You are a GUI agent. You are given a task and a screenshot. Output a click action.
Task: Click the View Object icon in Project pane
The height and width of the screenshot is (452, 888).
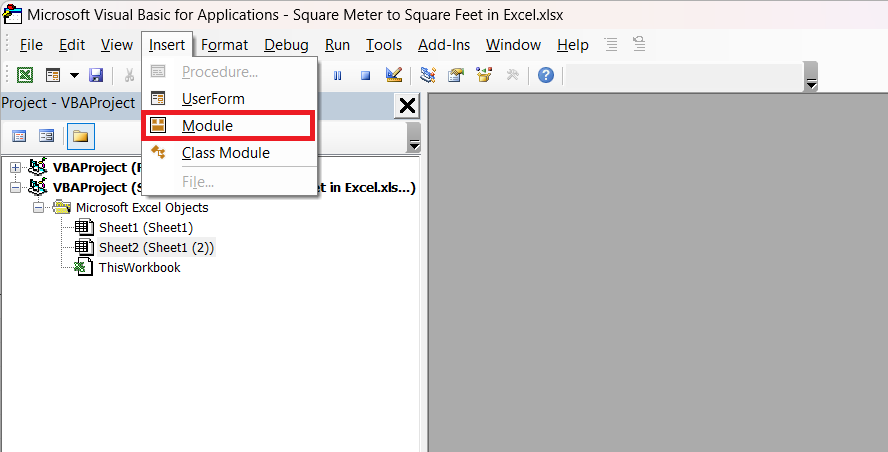(46, 136)
